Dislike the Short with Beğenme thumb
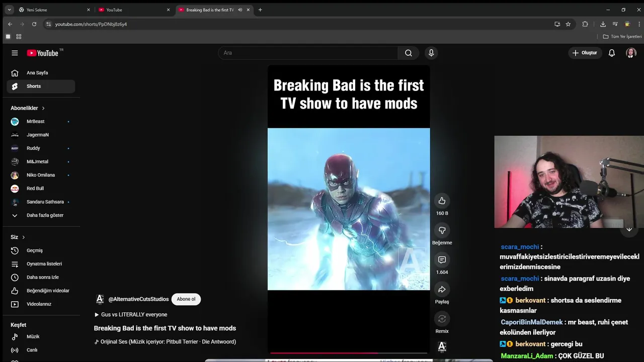Image resolution: width=644 pixels, height=362 pixels. click(442, 230)
